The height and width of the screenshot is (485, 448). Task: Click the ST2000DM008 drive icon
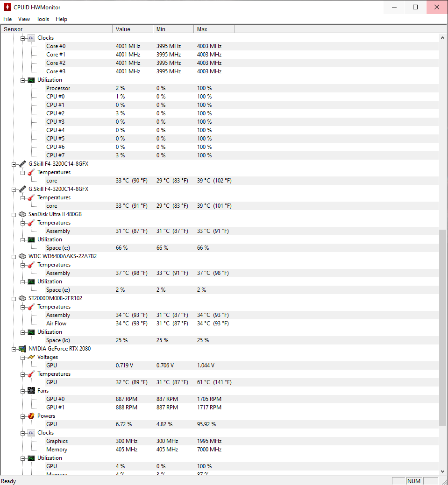(22, 298)
